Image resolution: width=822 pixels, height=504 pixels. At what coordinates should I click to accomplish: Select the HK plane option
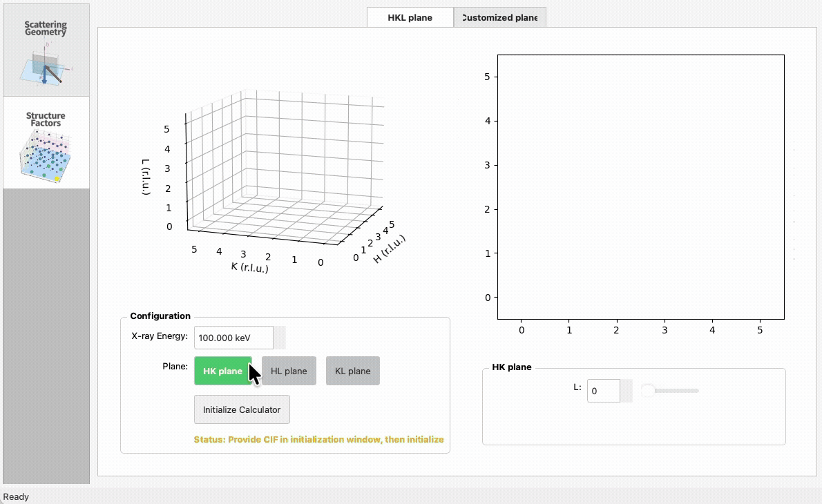pos(222,371)
